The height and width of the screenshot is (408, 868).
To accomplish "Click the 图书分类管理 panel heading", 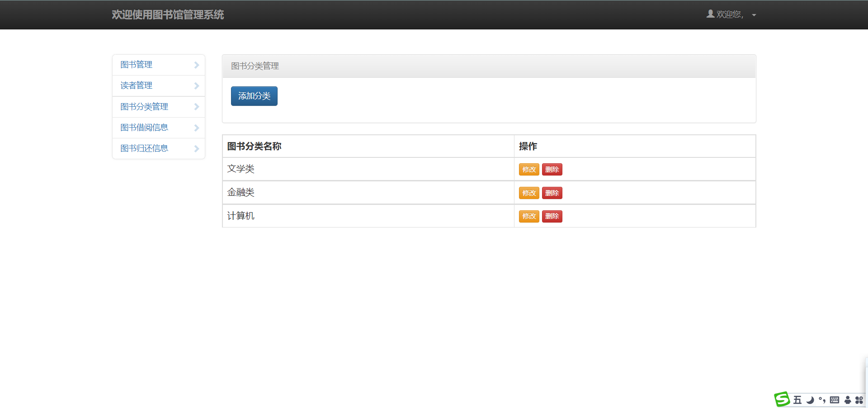I will [x=489, y=66].
